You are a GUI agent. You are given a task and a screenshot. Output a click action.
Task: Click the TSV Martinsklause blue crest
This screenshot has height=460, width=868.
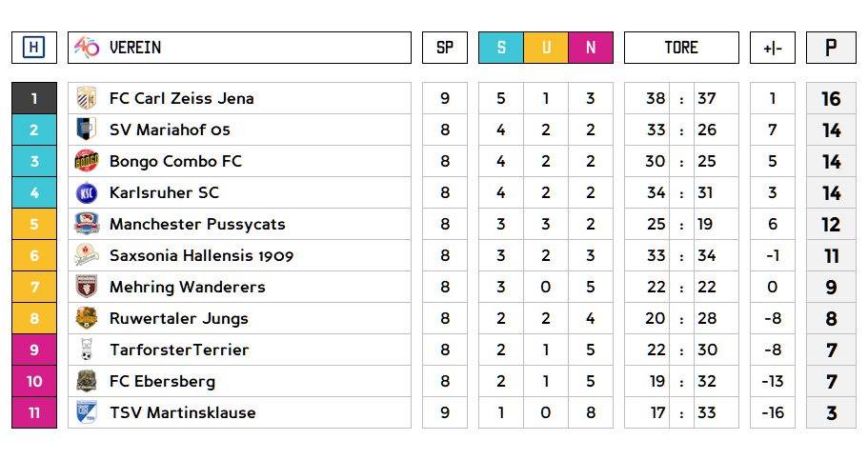click(x=87, y=412)
